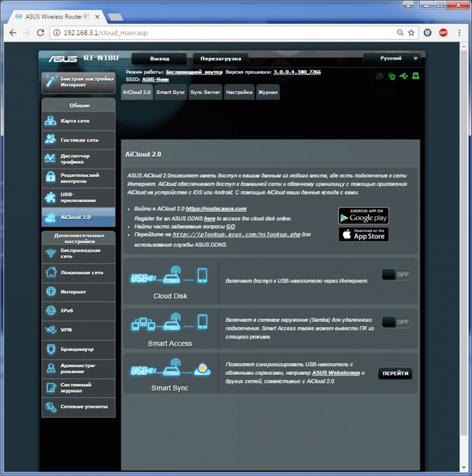This screenshot has width=472, height=476.
Task: Click the quick Internet setup wand icon
Action: click(51, 82)
